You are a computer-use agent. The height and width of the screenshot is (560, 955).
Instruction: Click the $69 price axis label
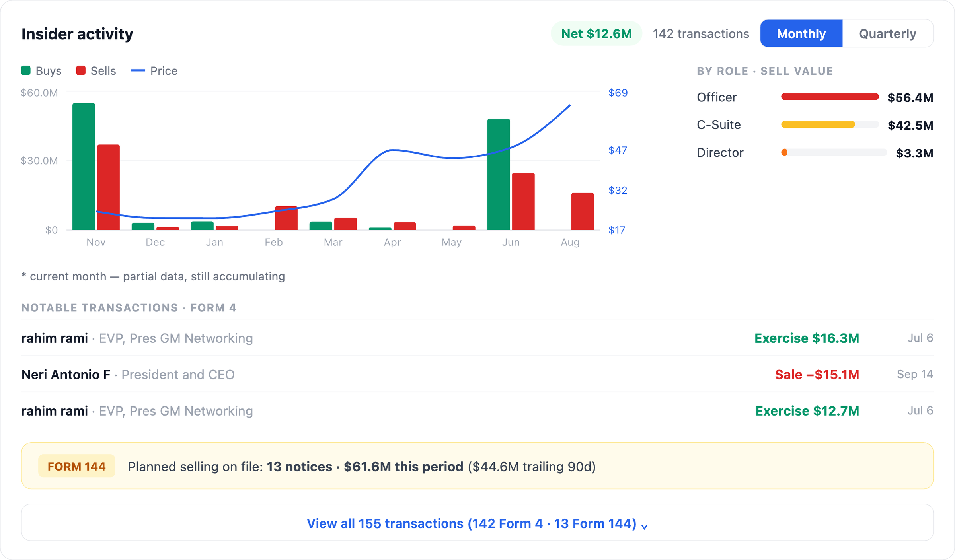(x=618, y=93)
